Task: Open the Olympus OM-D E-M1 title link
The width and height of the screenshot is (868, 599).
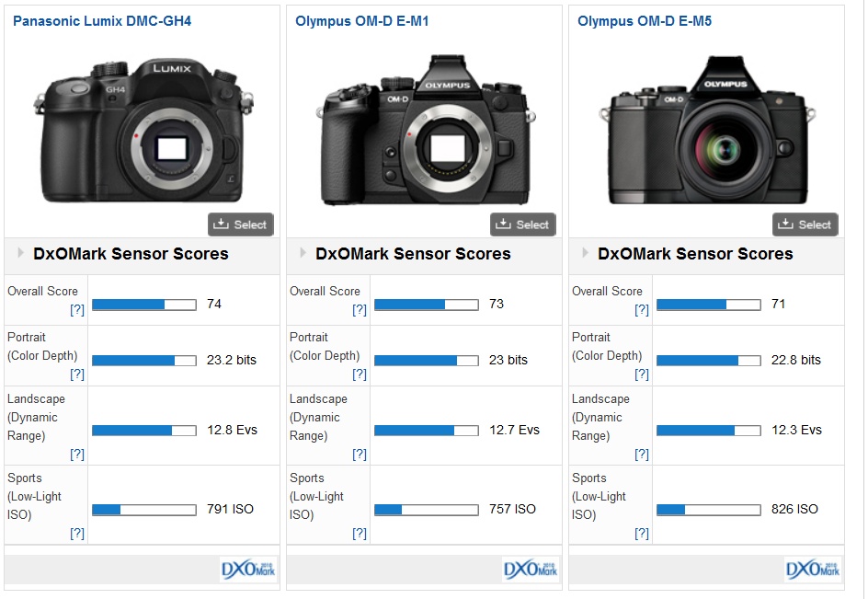Action: (x=362, y=21)
